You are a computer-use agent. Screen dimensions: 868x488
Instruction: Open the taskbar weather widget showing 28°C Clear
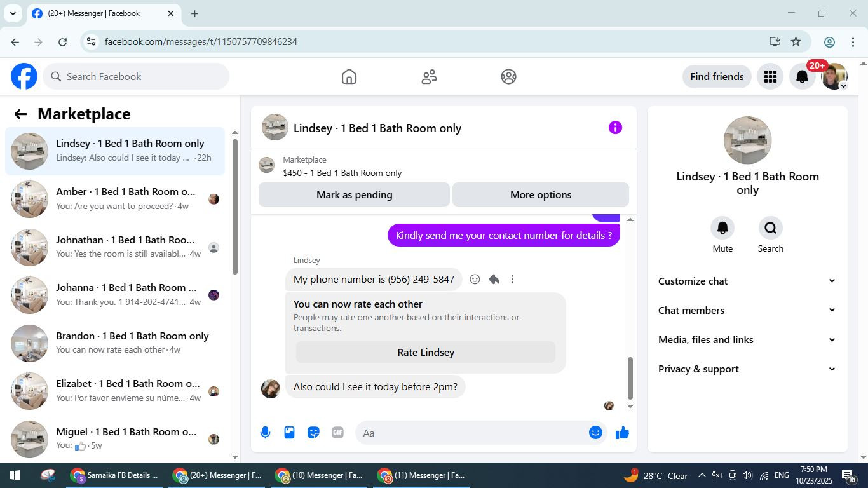coord(656,475)
